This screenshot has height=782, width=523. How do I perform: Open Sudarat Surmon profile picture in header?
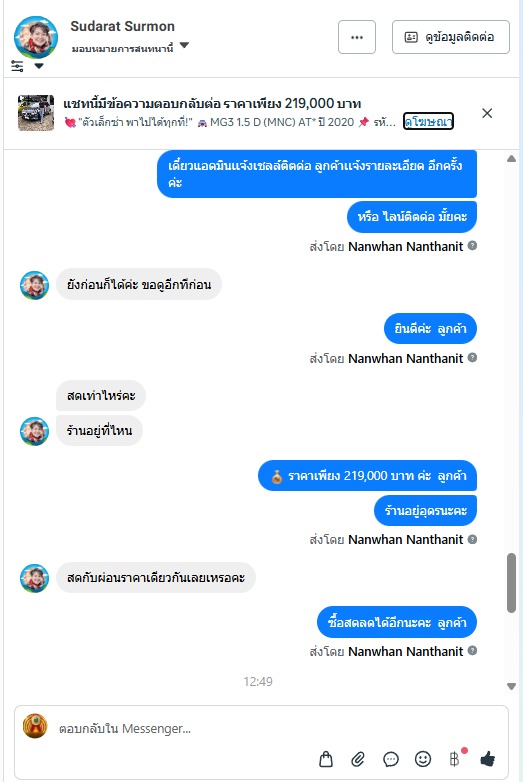(36, 37)
